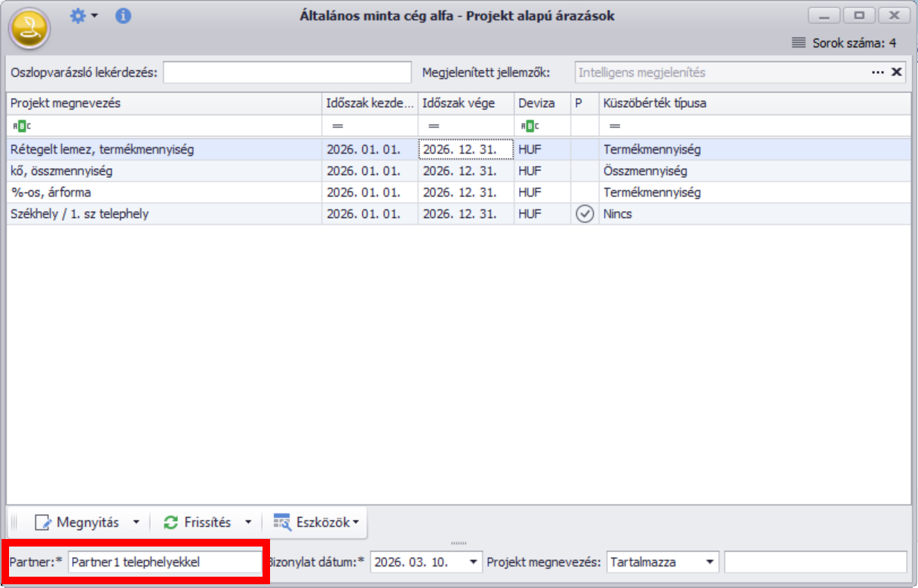Open the Bizonylat dátum date picker
This screenshot has height=588, width=918.
pyautogui.click(x=474, y=562)
